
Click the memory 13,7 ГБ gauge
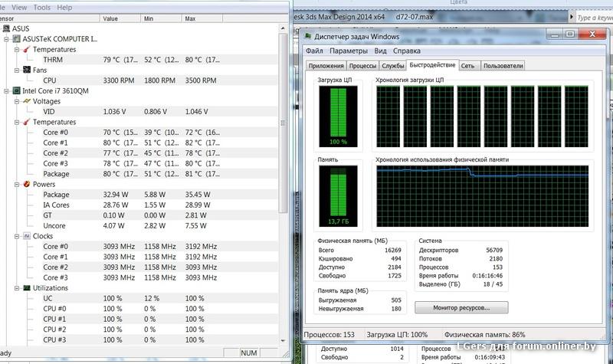338,196
